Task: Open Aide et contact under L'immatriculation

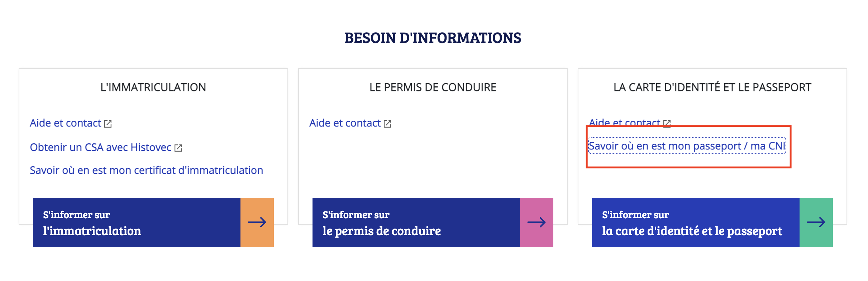Action: 66,123
